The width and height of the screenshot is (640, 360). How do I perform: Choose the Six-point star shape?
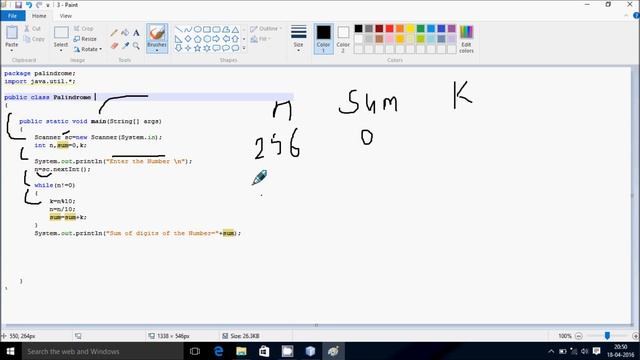207,48
